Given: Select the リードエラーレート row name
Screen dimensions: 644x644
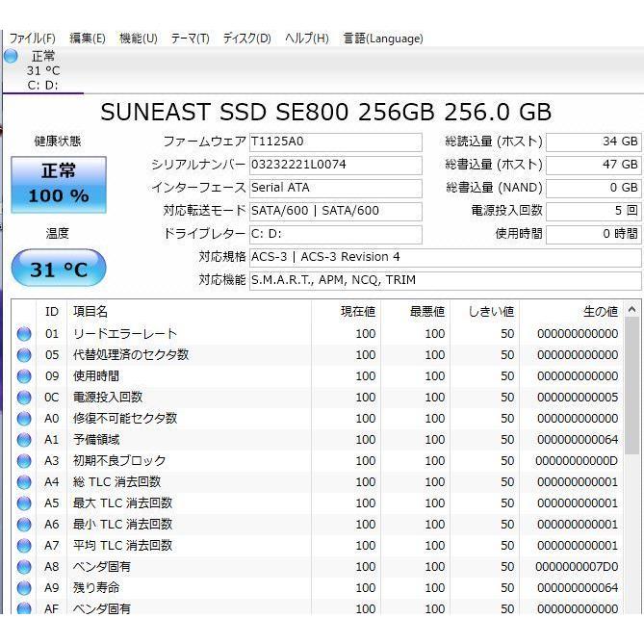Looking at the screenshot, I should (125, 334).
